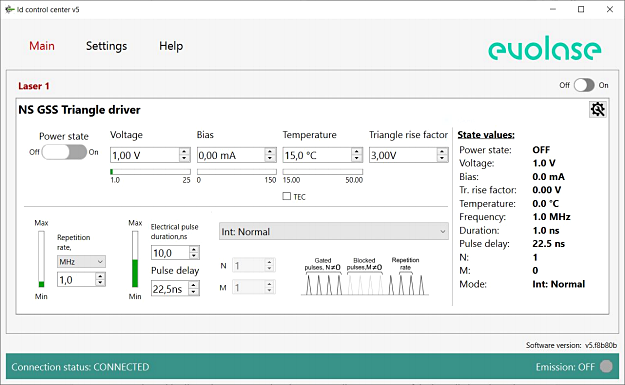Open the MHz repetition rate unit dropdown

pyautogui.click(x=81, y=261)
